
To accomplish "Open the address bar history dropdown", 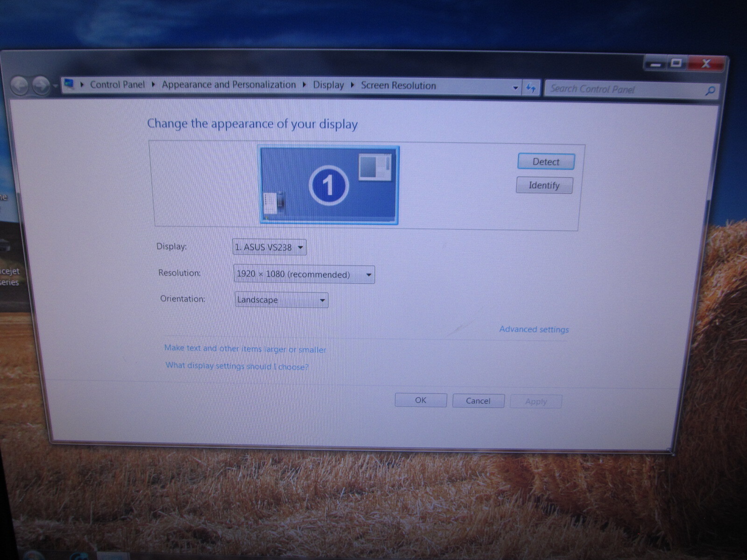I will [x=515, y=88].
